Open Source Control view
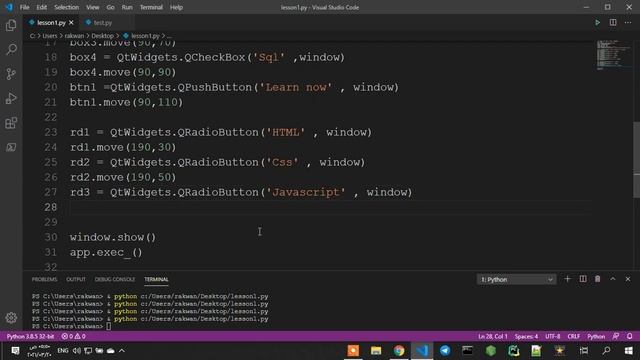Viewport: 640px width, 360px height. [x=11, y=74]
